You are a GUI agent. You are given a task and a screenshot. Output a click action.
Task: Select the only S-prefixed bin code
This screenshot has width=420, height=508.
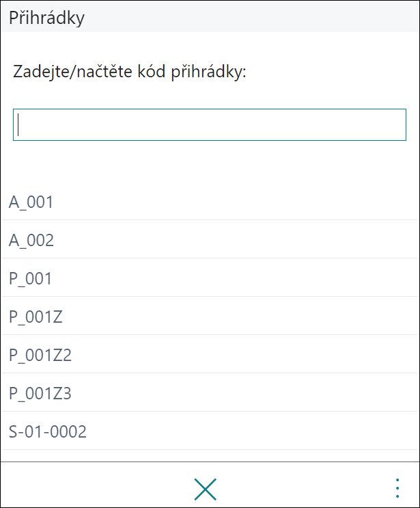(x=210, y=431)
